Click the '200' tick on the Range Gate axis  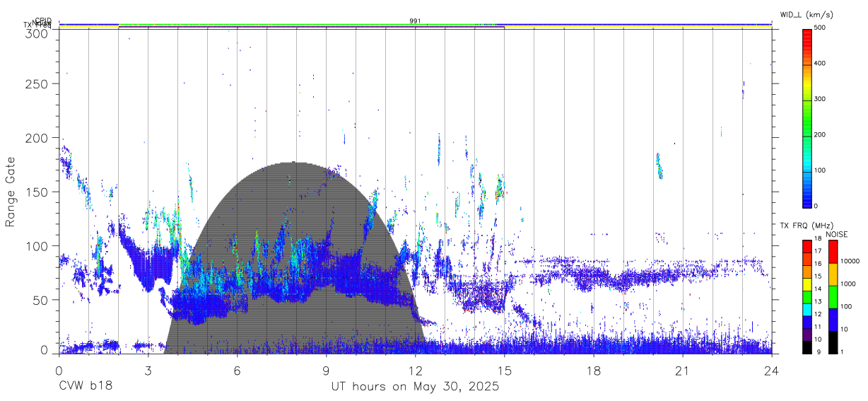pos(38,138)
